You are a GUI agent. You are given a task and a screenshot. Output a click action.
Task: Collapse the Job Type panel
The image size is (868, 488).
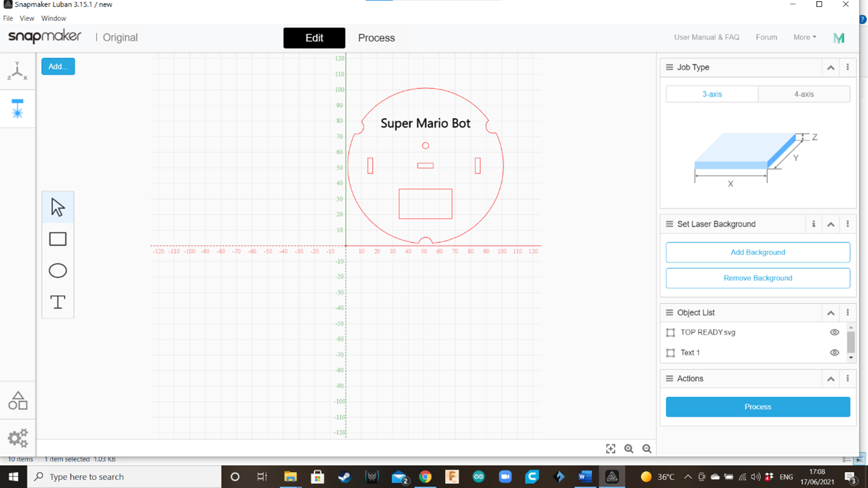[x=831, y=68]
